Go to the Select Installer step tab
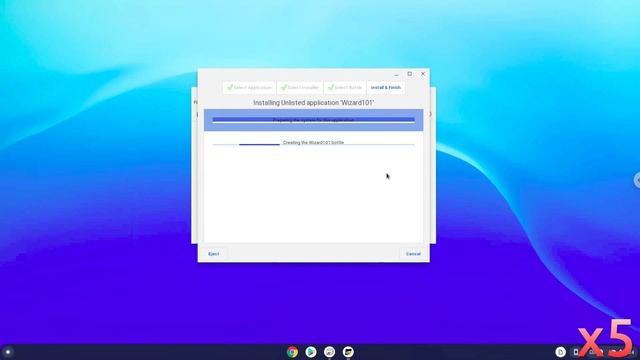Image resolution: width=640 pixels, height=360 pixels. 300,88
